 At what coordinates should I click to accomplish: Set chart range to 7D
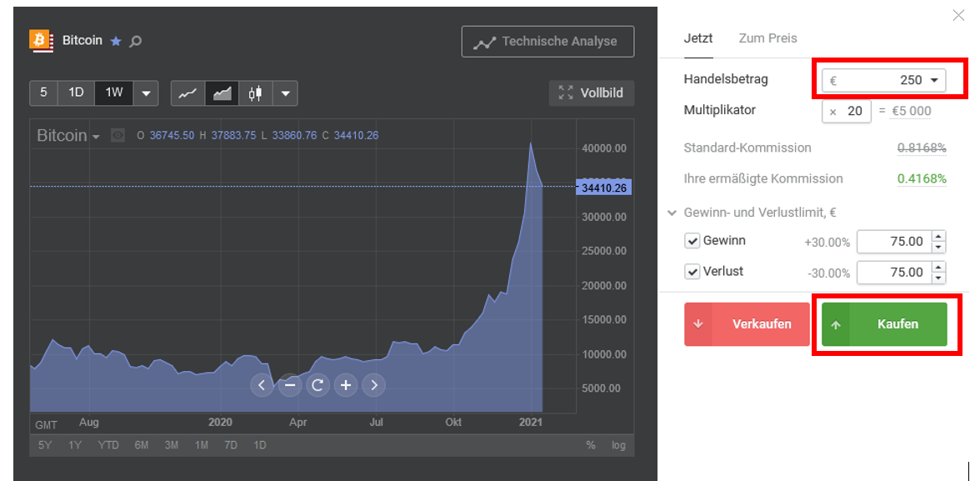click(x=232, y=445)
